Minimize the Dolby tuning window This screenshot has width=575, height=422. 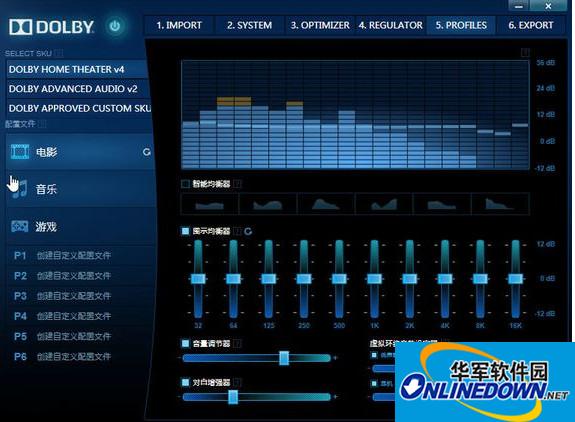pyautogui.click(x=519, y=6)
